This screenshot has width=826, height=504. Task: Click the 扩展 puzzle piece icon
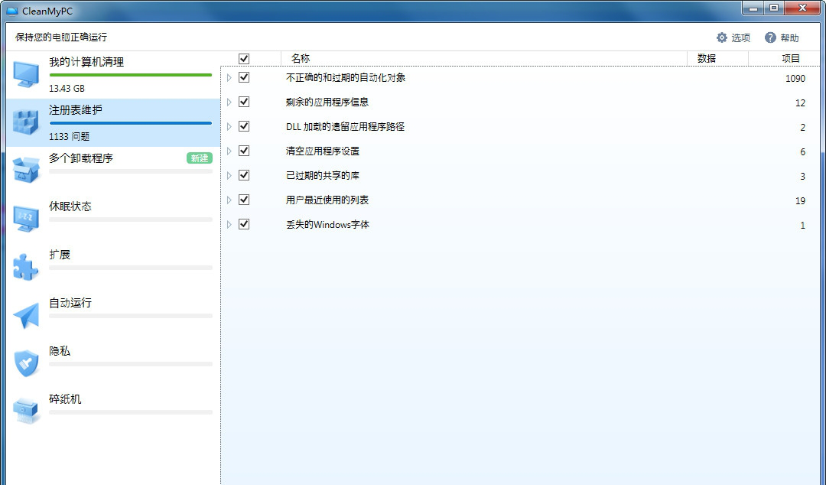[26, 267]
